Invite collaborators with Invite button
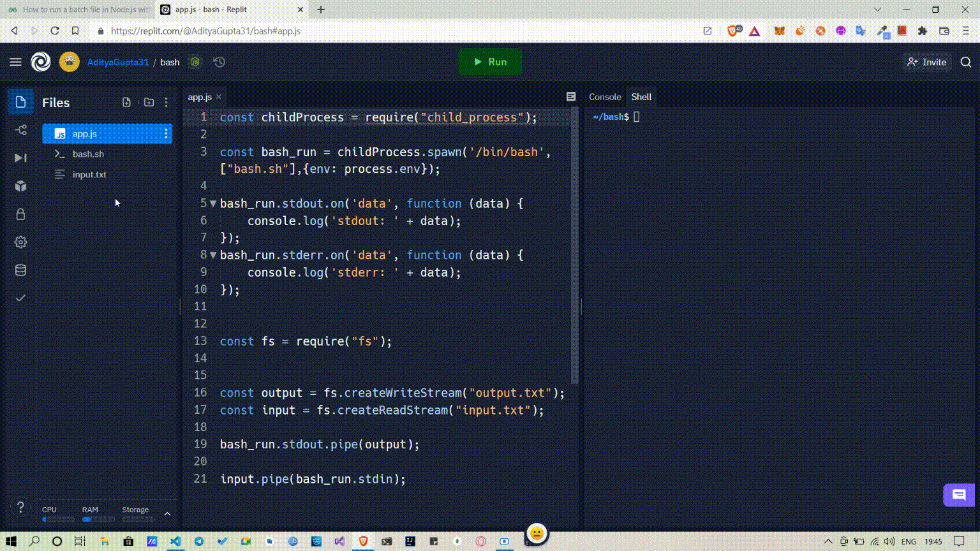The height and width of the screenshot is (551, 980). point(926,62)
